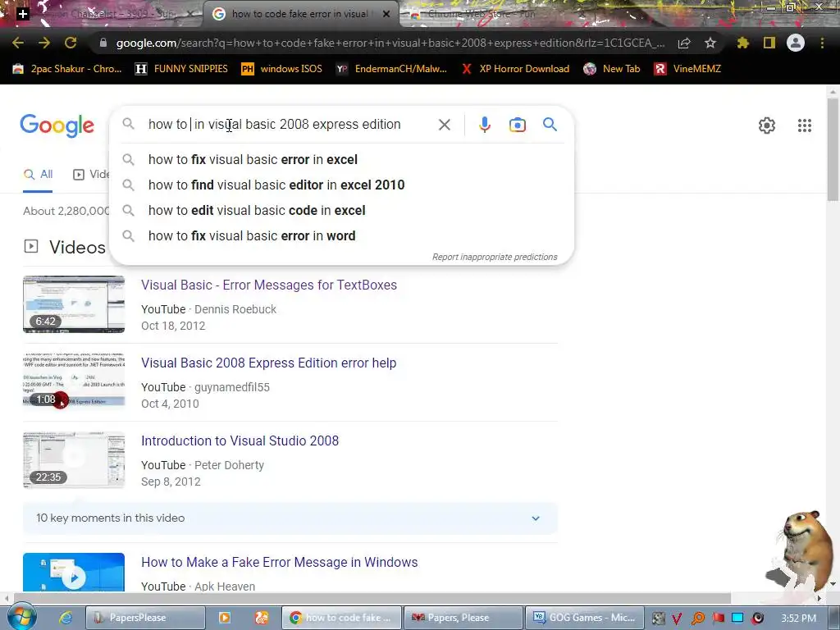Click 'Report inappropriate predictions'

495,257
